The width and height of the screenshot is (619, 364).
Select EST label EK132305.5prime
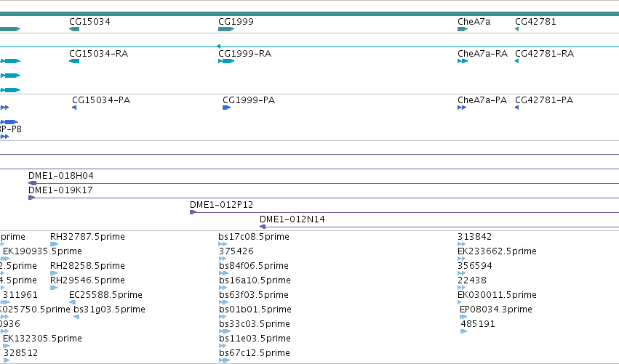(43, 339)
